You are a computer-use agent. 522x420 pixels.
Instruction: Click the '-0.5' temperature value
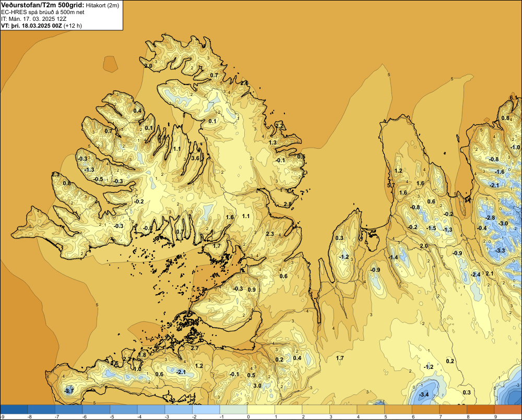click(98, 179)
